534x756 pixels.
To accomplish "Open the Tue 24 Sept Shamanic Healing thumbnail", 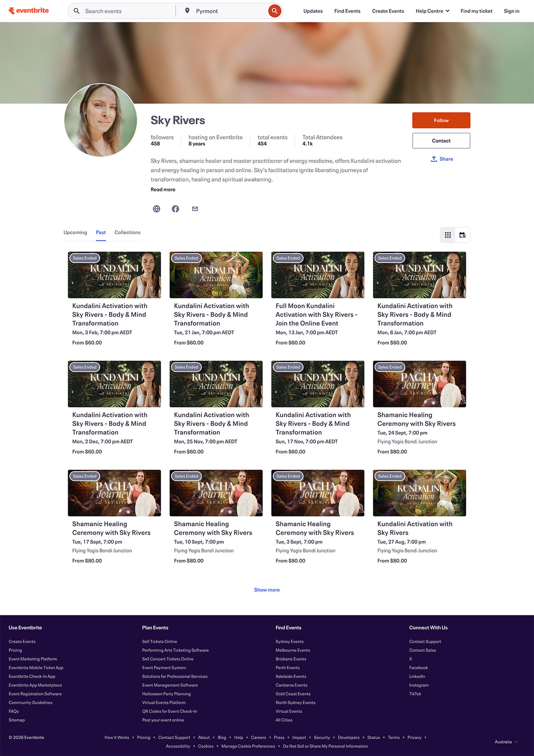I will [x=420, y=384].
